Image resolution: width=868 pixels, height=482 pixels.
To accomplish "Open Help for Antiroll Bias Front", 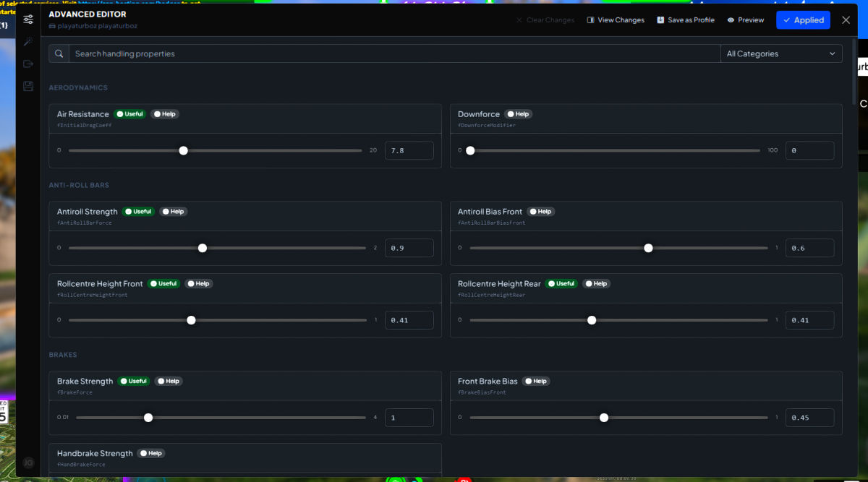I will click(x=540, y=212).
